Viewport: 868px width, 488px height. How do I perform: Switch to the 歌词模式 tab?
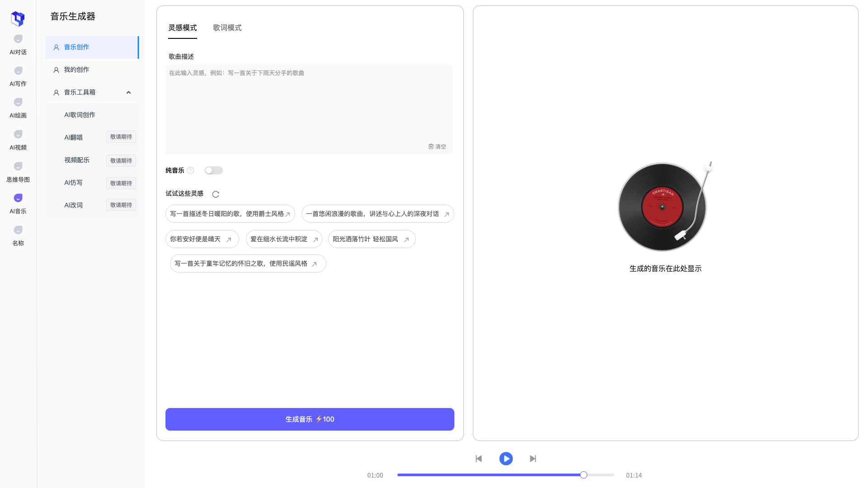(226, 28)
